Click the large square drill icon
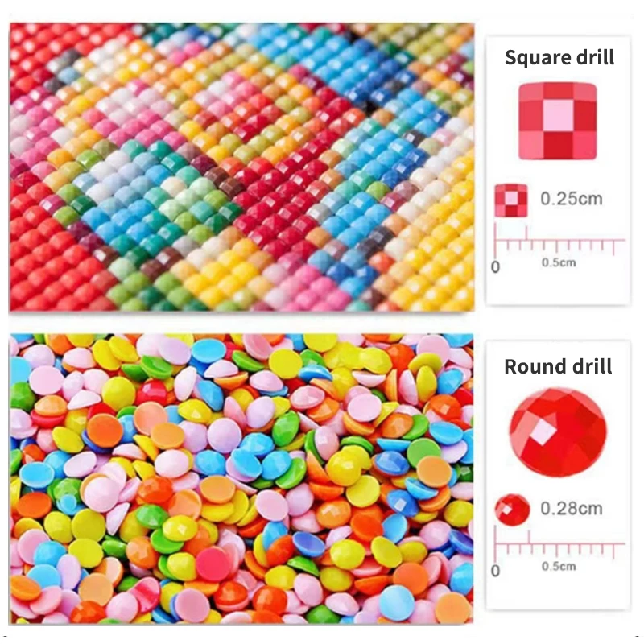 coord(557,121)
